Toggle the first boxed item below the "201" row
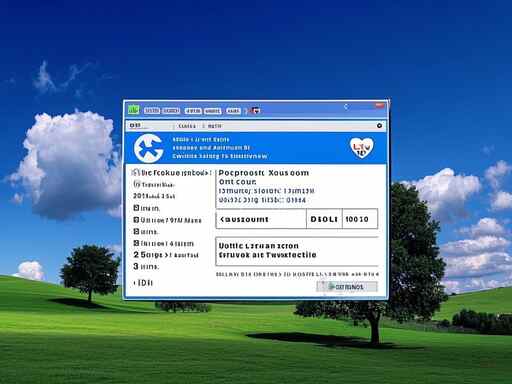 136,208
